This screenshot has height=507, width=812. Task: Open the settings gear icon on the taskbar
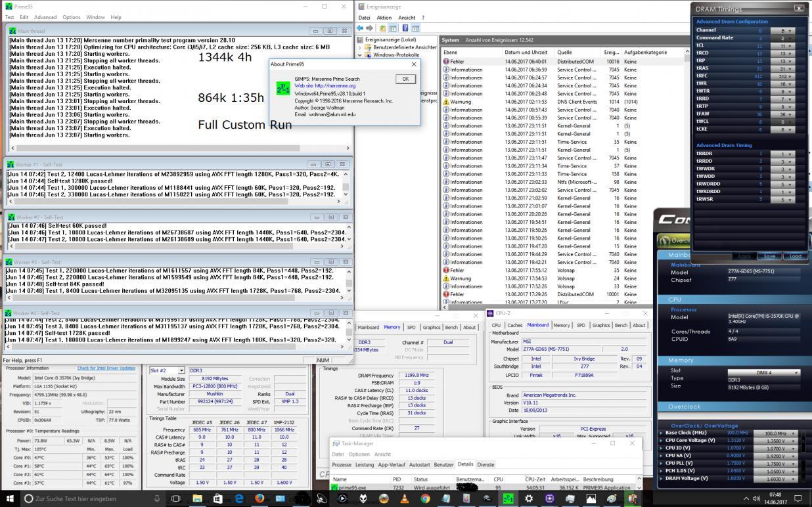coord(529,498)
